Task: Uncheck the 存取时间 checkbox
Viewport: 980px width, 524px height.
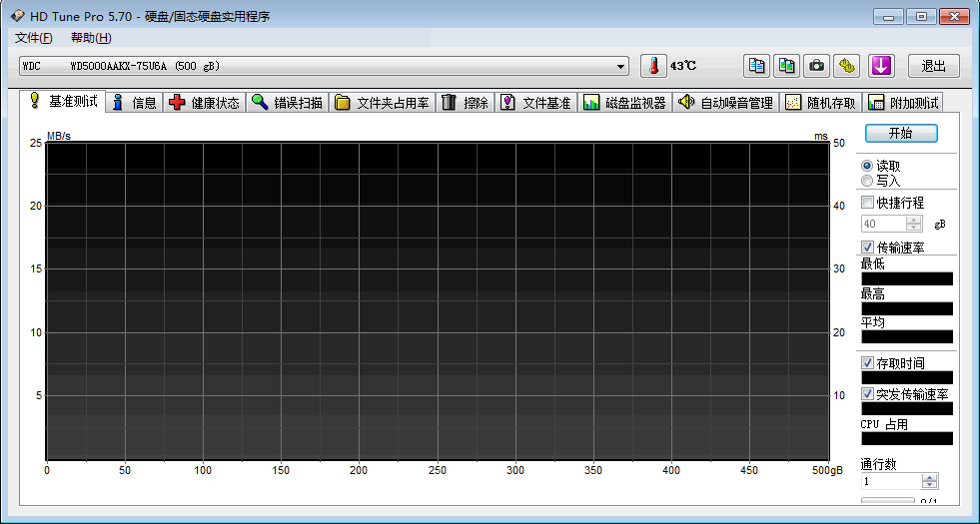Action: pyautogui.click(x=867, y=363)
